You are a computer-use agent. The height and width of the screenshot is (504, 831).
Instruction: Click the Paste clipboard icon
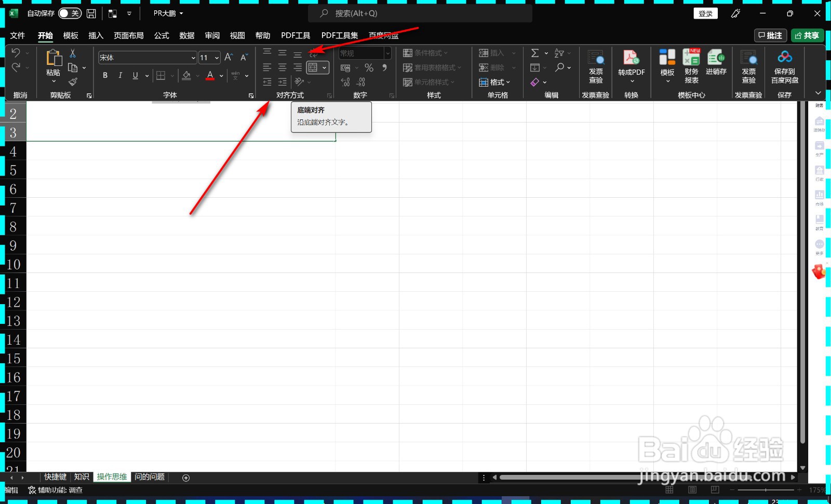pos(53,58)
